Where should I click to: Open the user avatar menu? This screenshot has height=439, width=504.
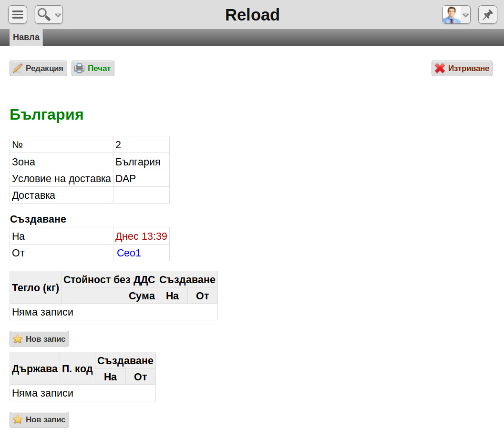tap(456, 15)
